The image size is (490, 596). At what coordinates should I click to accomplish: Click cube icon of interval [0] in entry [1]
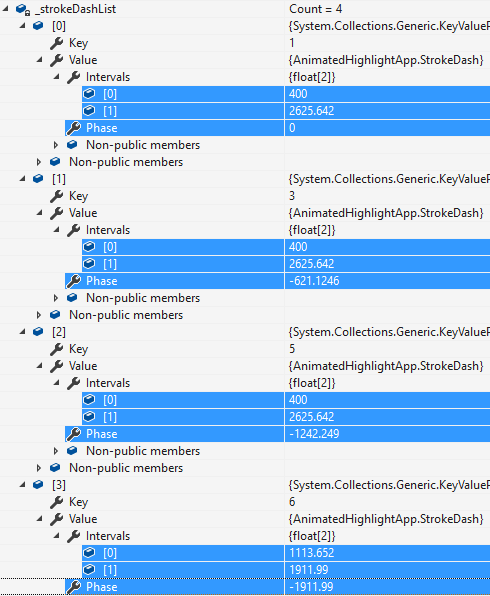(x=89, y=247)
